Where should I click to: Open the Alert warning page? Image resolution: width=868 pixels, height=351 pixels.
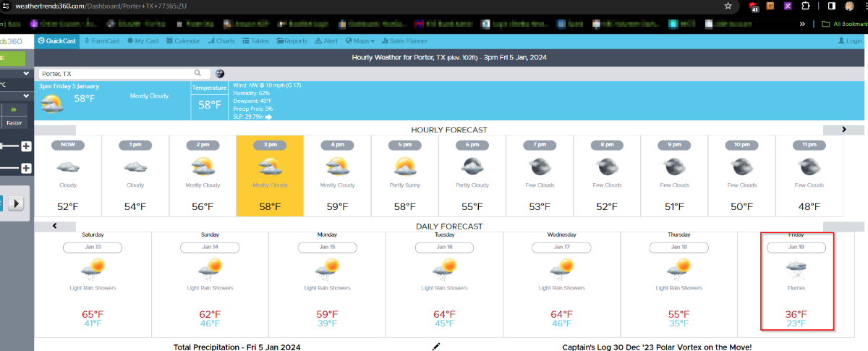coord(326,41)
